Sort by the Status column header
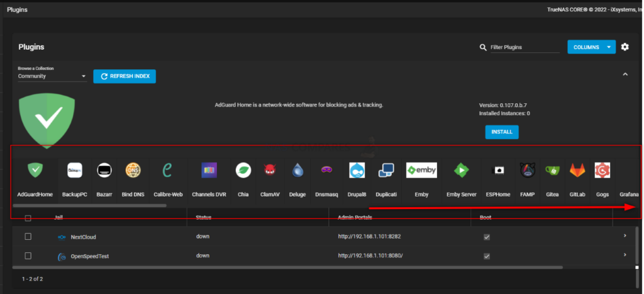This screenshot has height=294, width=644. click(x=203, y=217)
